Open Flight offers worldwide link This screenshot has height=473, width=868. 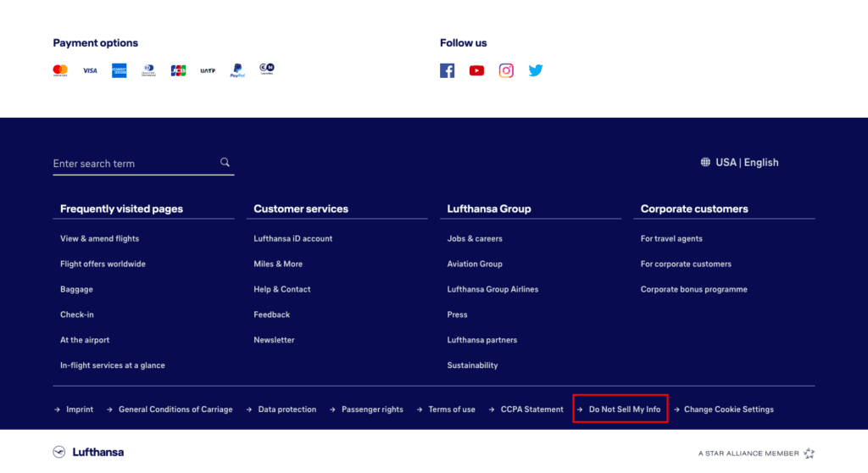103,264
